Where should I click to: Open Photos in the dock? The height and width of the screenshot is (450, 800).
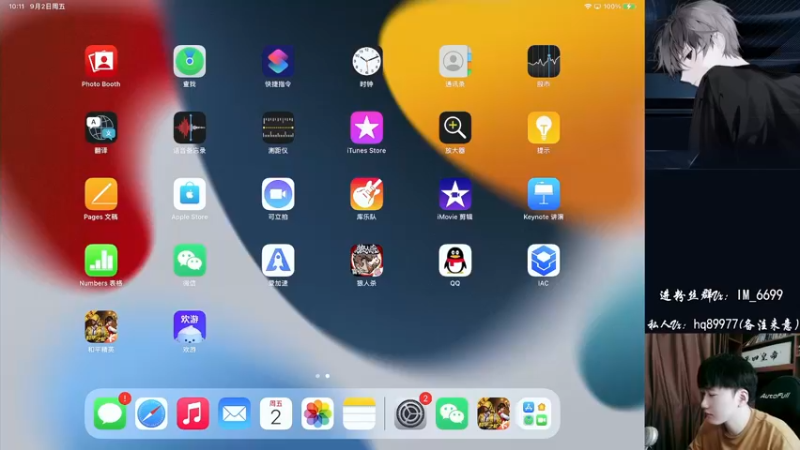(x=317, y=413)
